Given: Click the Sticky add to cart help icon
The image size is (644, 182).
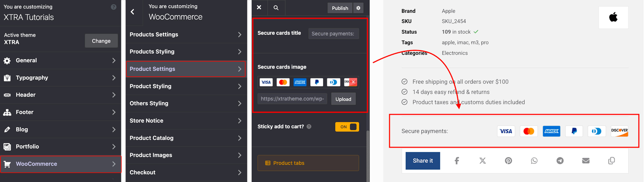Looking at the screenshot, I should point(309,127).
